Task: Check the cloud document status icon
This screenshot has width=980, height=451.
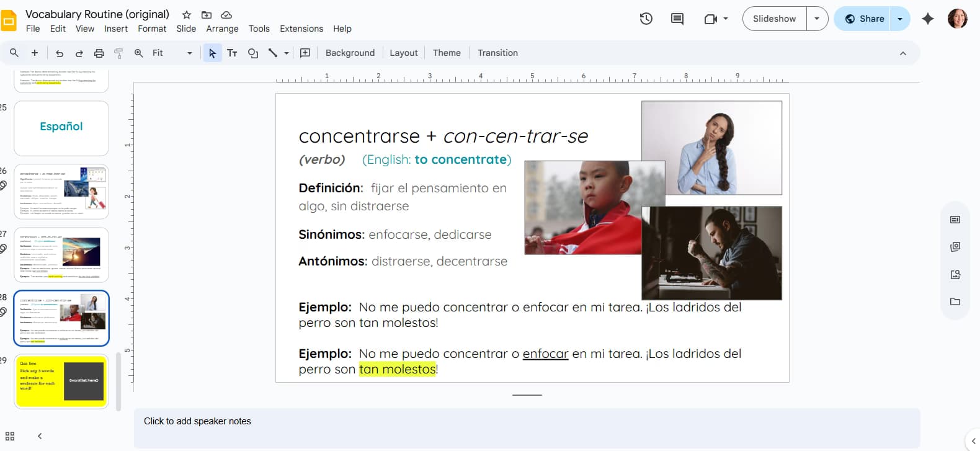Action: pos(226,14)
